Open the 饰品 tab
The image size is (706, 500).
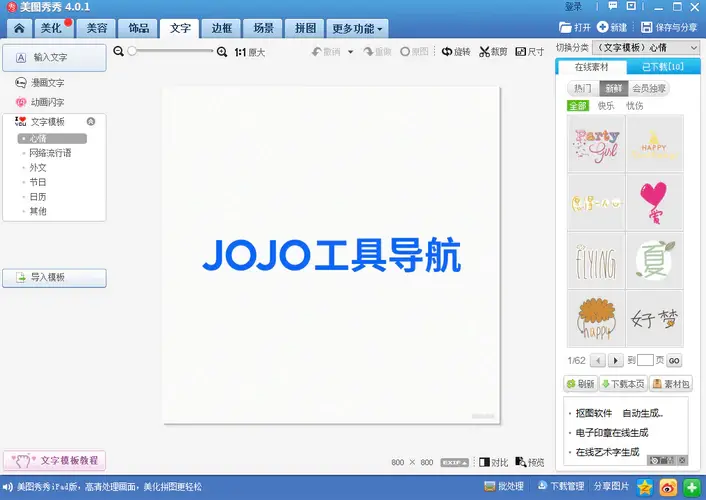tap(138, 28)
